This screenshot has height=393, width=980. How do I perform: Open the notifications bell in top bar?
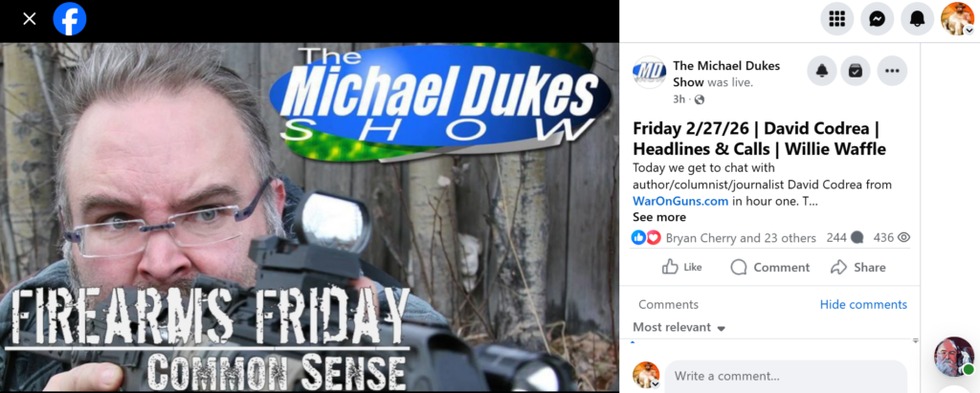917,19
